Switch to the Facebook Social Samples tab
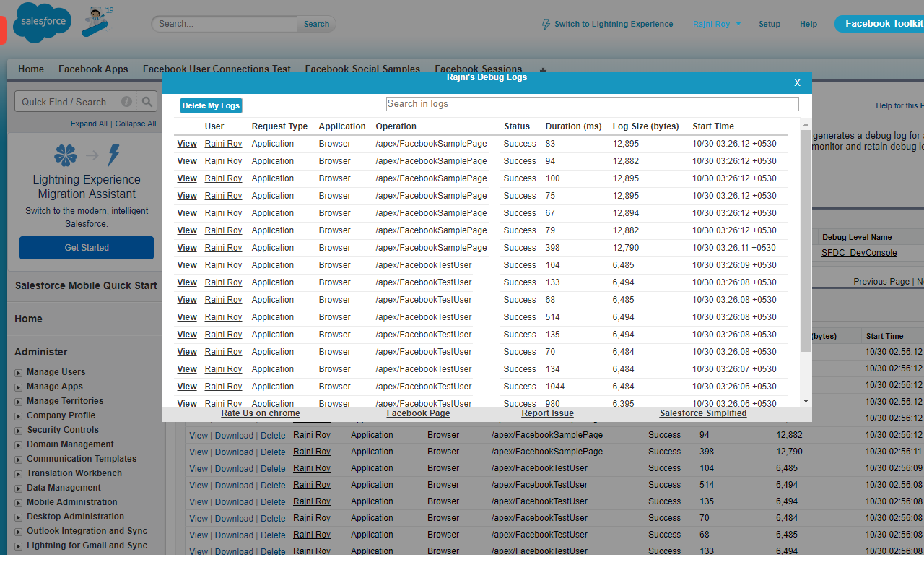 [362, 69]
